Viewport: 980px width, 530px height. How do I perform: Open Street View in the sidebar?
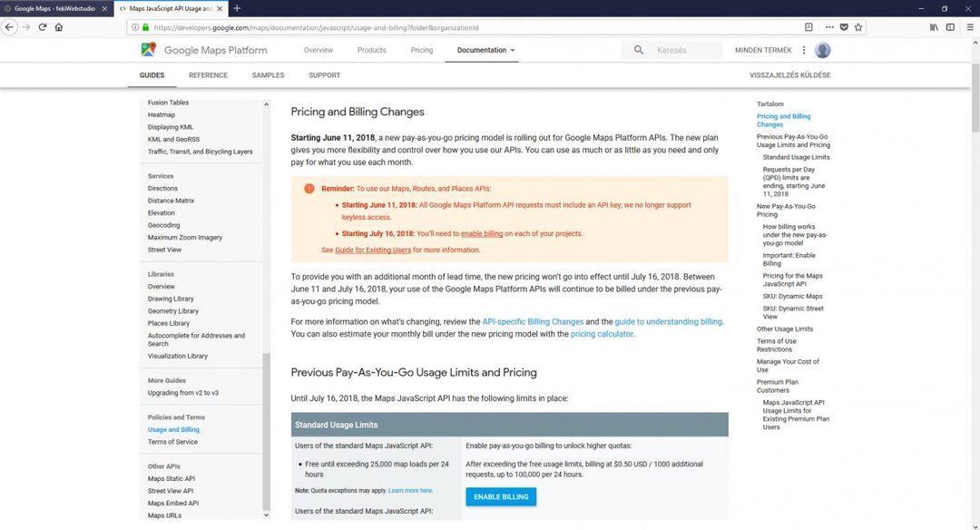[164, 250]
